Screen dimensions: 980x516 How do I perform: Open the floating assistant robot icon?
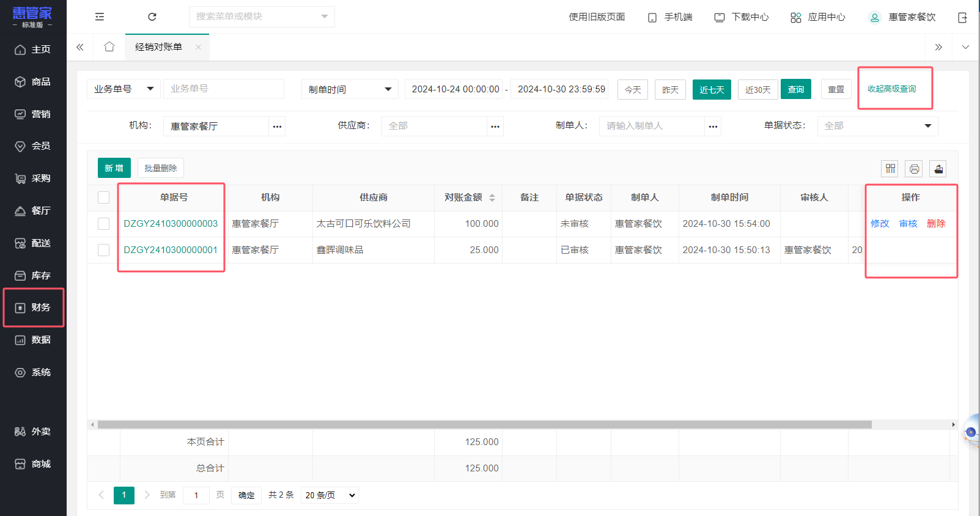tap(971, 431)
